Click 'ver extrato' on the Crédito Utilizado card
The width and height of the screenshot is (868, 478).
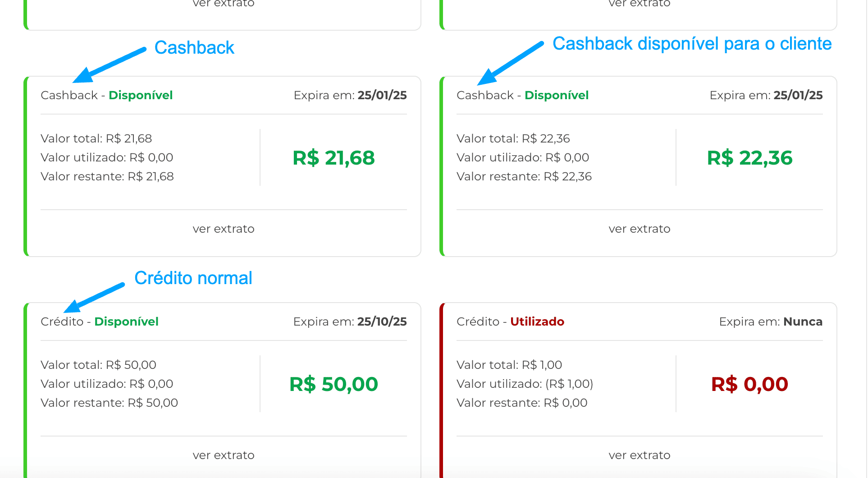[639, 455]
